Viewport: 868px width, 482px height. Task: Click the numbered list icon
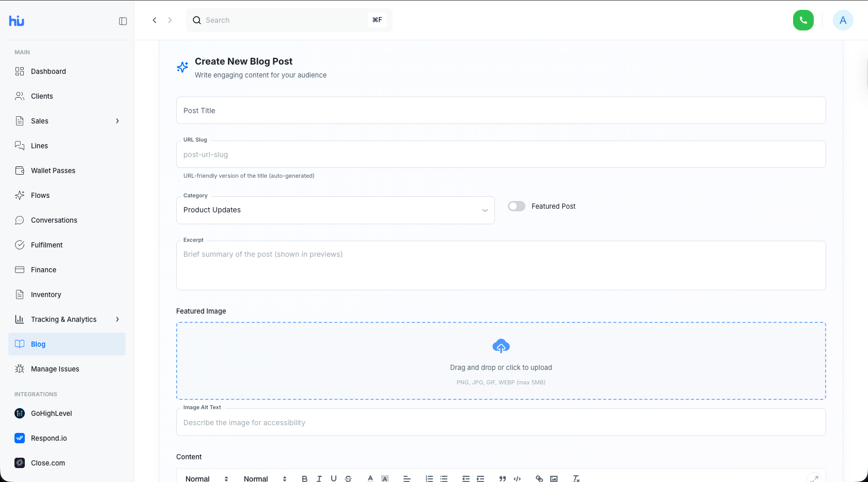[x=429, y=478]
